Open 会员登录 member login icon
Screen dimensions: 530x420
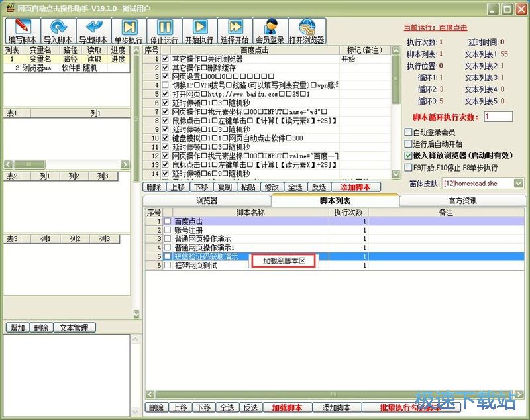(270, 31)
